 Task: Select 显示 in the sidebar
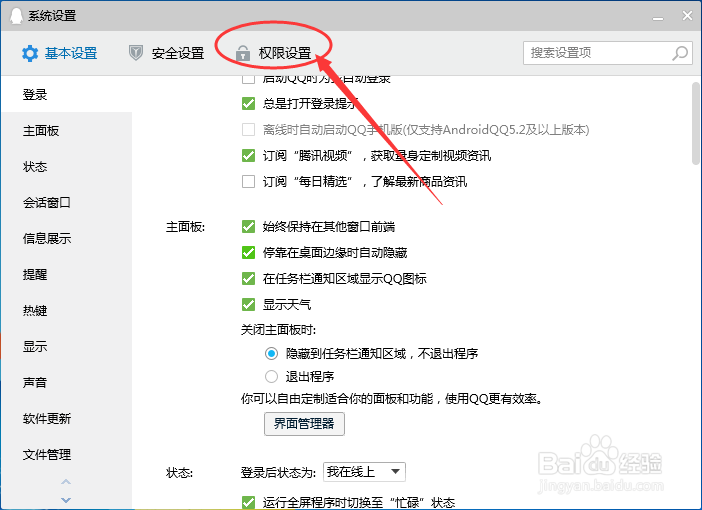[66, 346]
